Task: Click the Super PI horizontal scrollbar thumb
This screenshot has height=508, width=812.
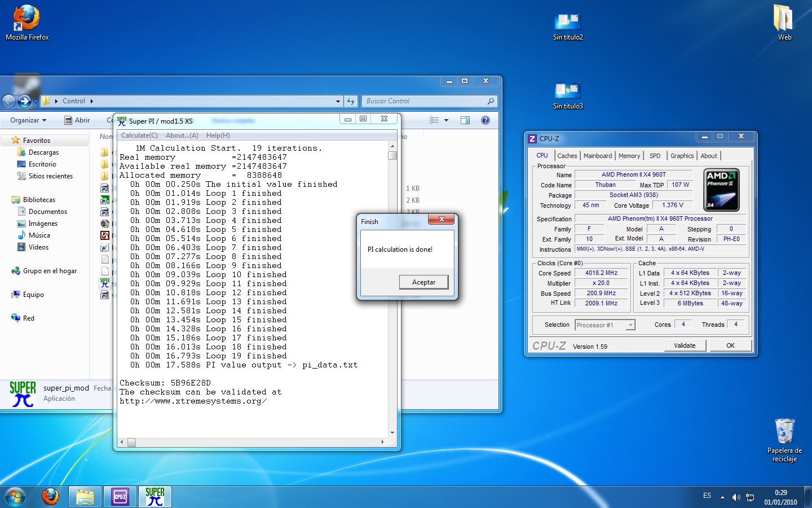Action: pos(131,443)
